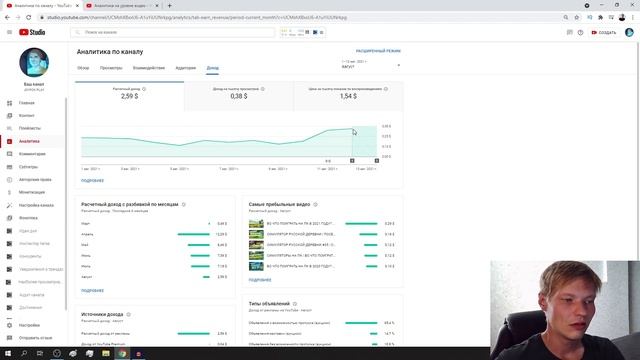Open thumbnail of ВО ЧТО ПОИГРАТЬ НА ПК В 2021 video
640x360 pixels.
tap(256, 224)
